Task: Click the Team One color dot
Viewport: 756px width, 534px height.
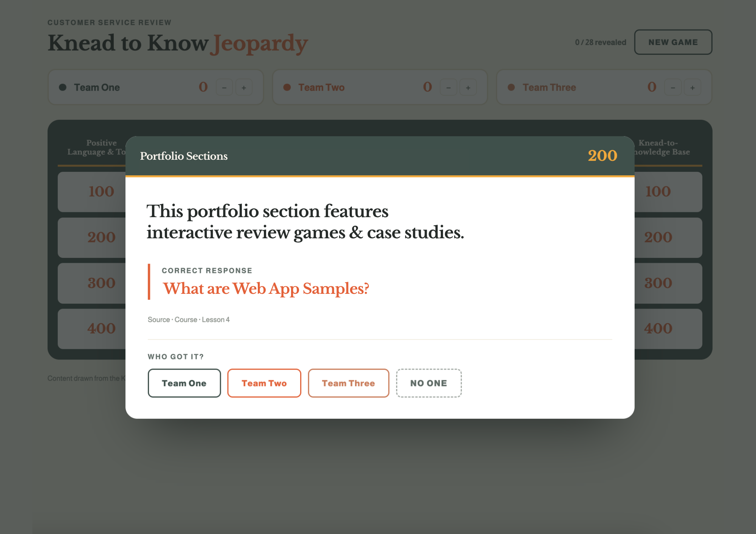Action: [x=63, y=87]
